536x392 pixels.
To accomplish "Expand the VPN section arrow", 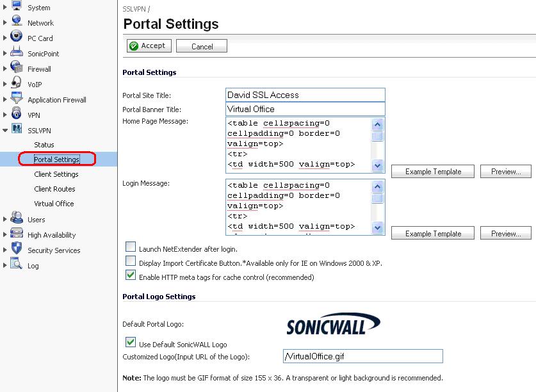I will (x=4, y=115).
